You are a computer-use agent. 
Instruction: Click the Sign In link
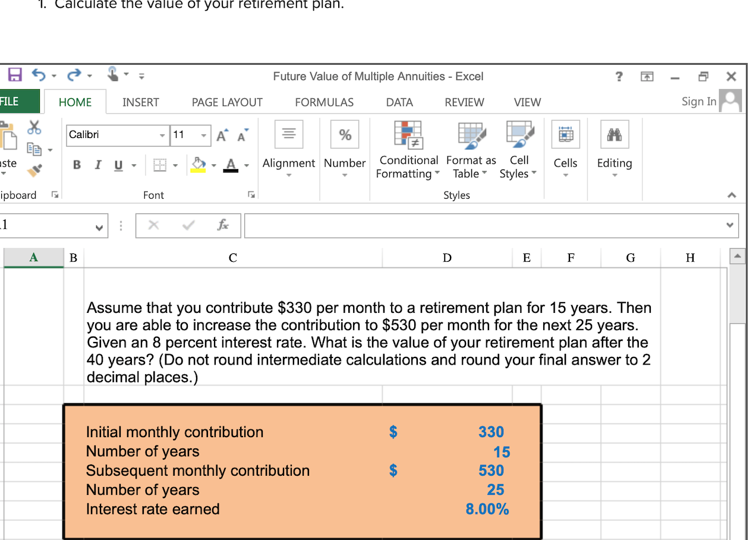[698, 101]
